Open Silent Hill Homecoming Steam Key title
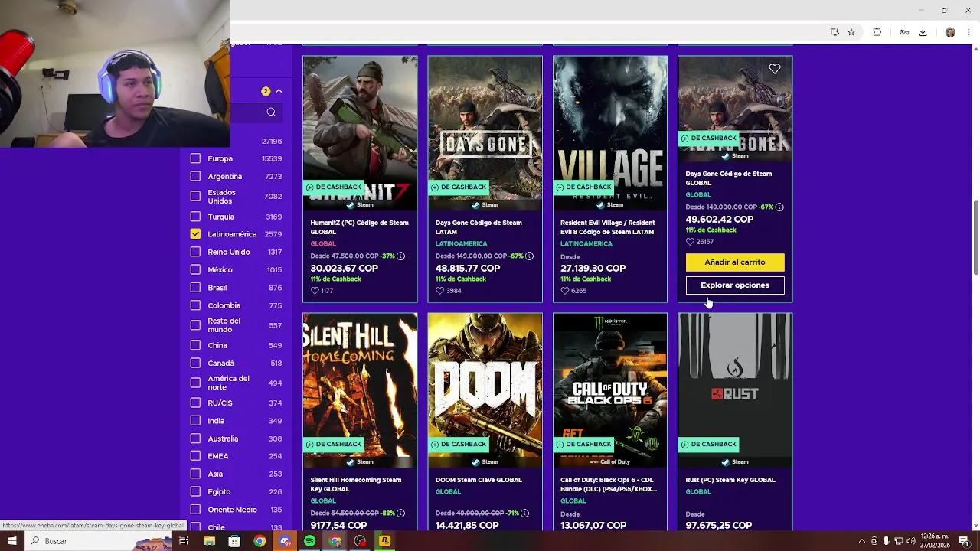The image size is (980, 551). coord(355,484)
